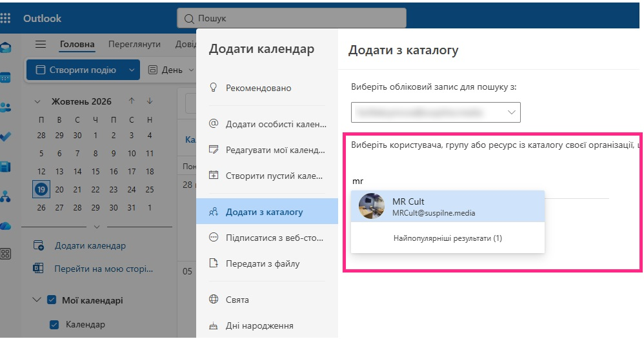The image size is (644, 339).
Task: Open dropdown arrow next to Створити подію
Action: pos(132,70)
